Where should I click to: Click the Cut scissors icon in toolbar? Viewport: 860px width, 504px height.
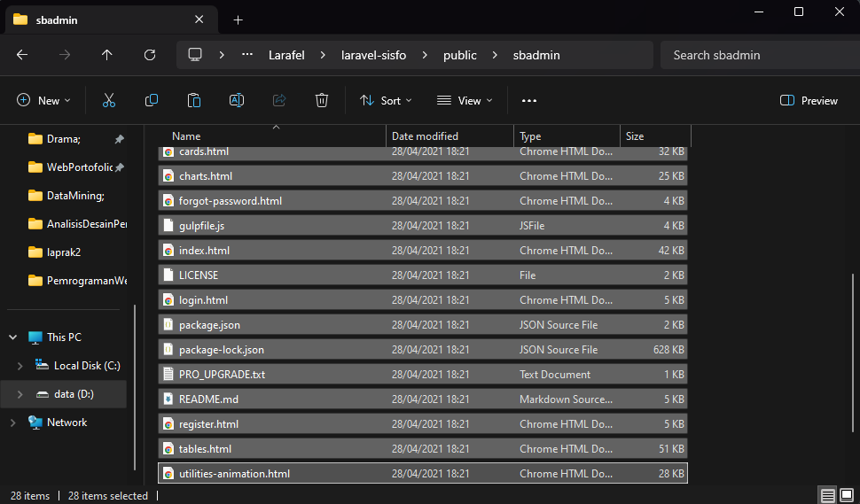[x=109, y=101]
